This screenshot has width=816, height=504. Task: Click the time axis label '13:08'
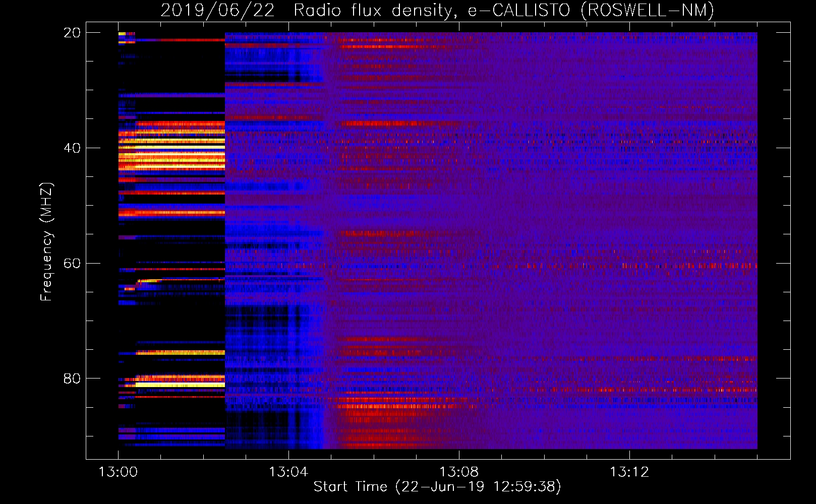(x=459, y=472)
